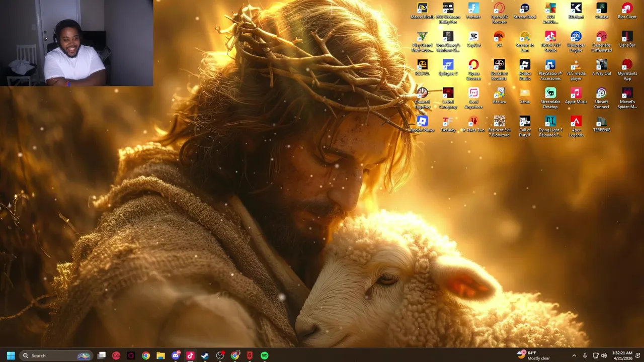Select the Roblox Studio desktop icon
Image resolution: width=644 pixels, height=362 pixels.
pyautogui.click(x=525, y=70)
